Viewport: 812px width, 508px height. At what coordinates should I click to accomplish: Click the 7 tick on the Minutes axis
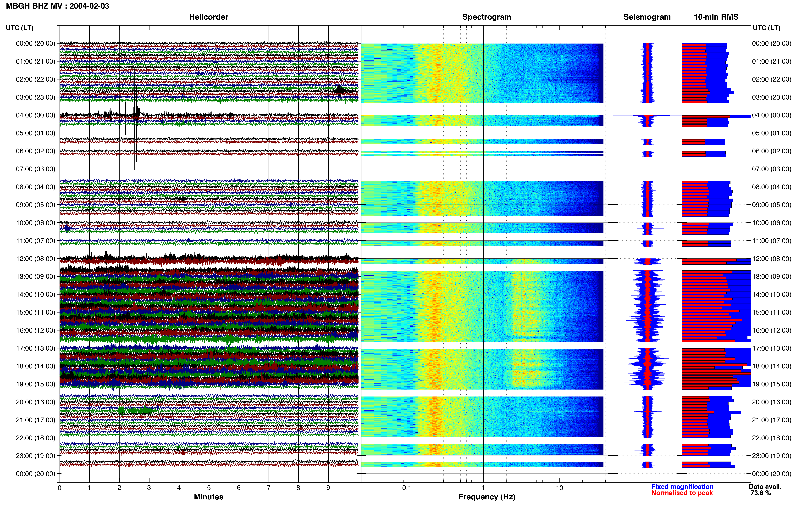269,487
